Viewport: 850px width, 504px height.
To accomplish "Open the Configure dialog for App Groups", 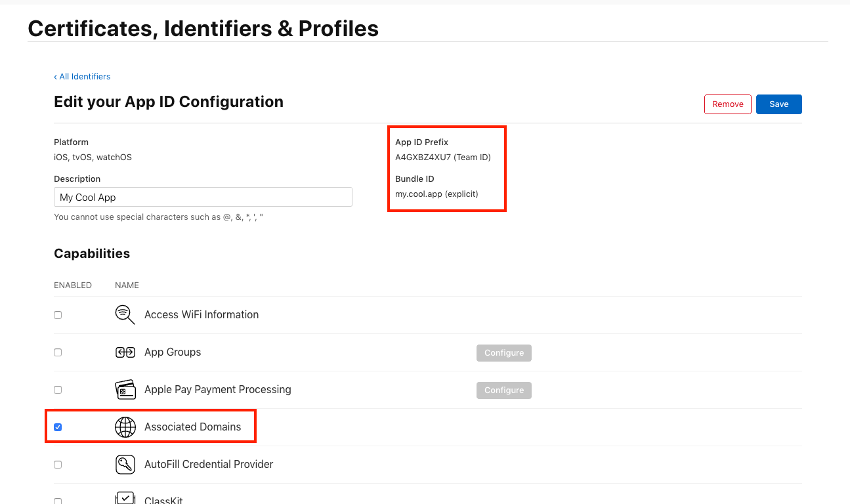I will pos(503,352).
